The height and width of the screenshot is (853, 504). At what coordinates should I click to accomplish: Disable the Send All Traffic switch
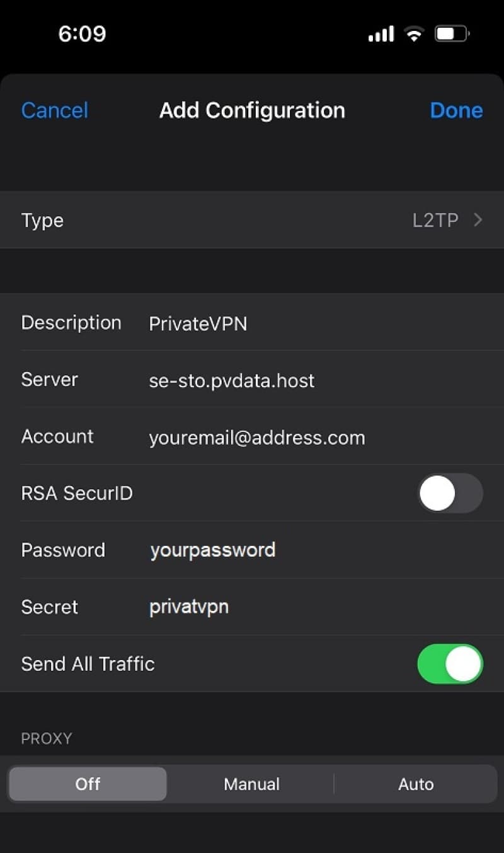pyautogui.click(x=450, y=664)
